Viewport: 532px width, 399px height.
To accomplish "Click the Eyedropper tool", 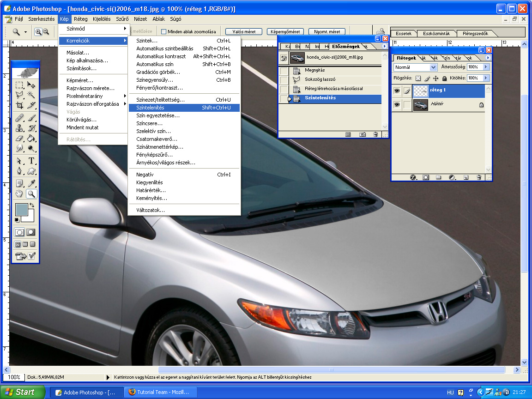I will pos(31,183).
